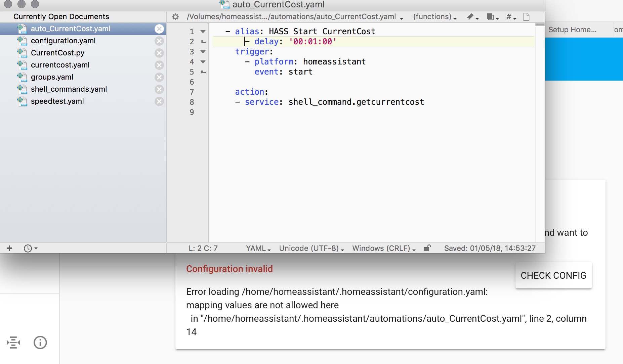The image size is (623, 364).
Task: Switch to speedtest.yaml document
Action: click(x=83, y=101)
